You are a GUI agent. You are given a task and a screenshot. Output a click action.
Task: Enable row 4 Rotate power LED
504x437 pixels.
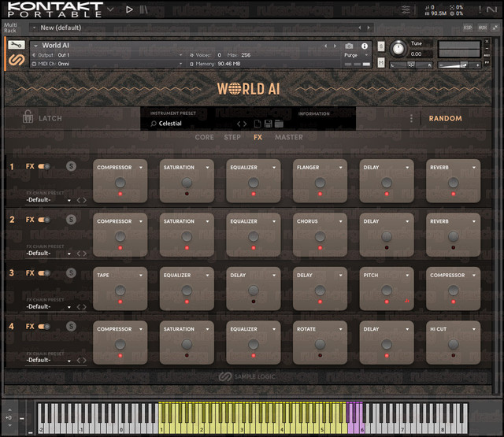(x=321, y=355)
